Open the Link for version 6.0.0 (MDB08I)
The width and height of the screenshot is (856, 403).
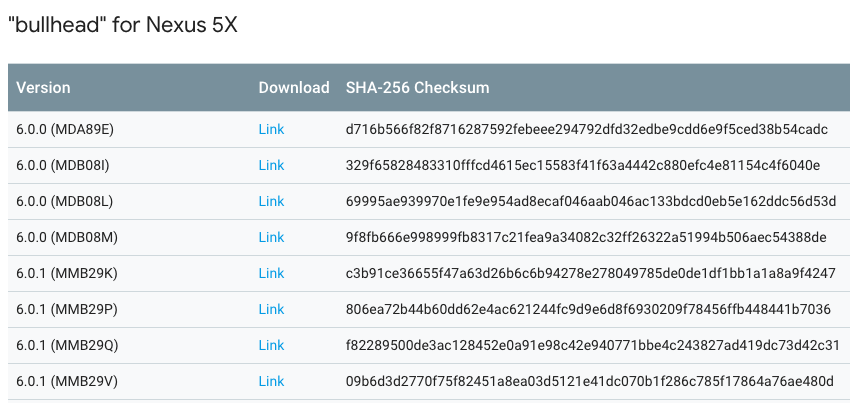271,165
